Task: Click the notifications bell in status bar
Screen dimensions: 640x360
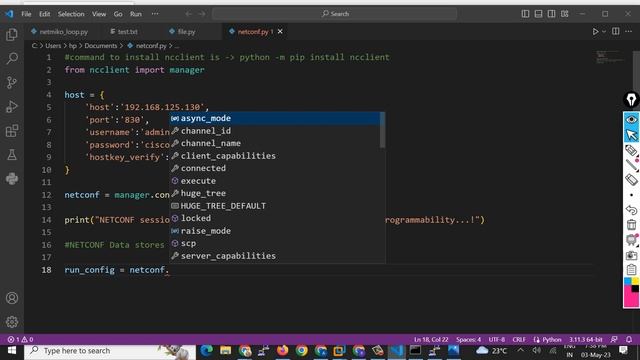Action: (629, 339)
